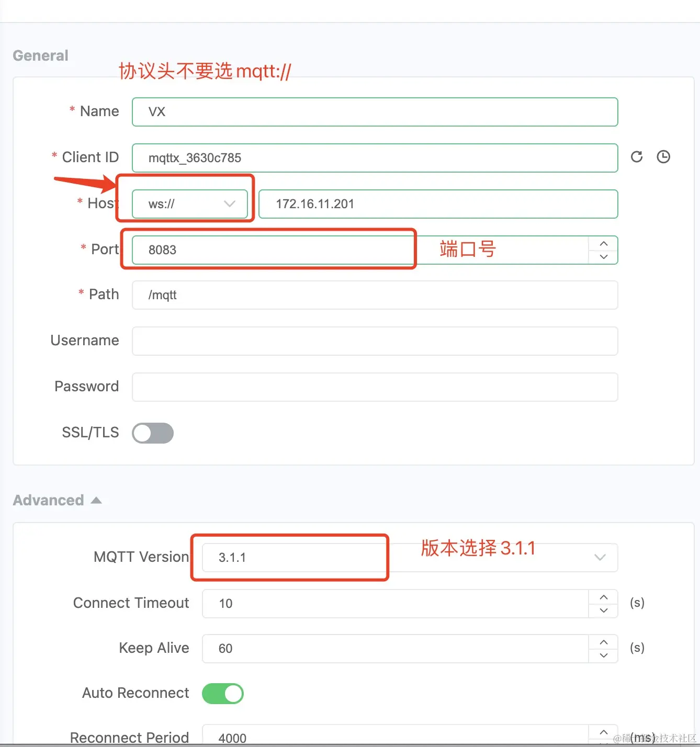Image resolution: width=700 pixels, height=747 pixels.
Task: Click into the Path field
Action: click(375, 295)
